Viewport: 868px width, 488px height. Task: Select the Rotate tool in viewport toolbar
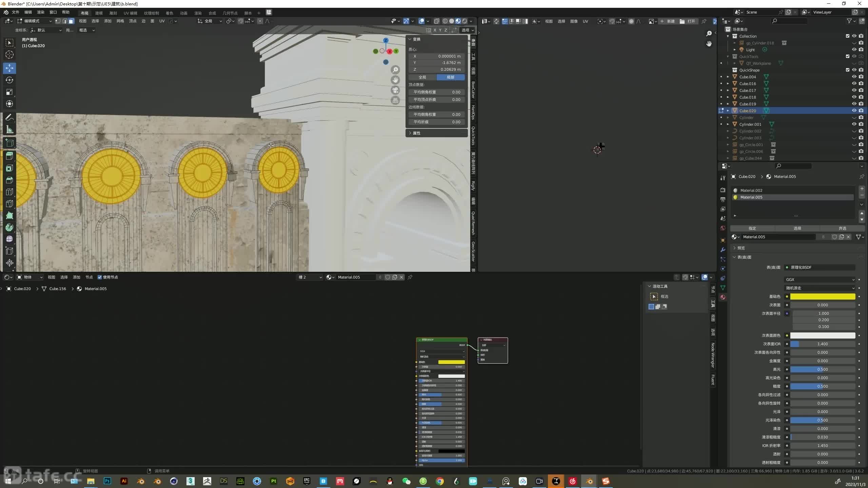point(9,80)
